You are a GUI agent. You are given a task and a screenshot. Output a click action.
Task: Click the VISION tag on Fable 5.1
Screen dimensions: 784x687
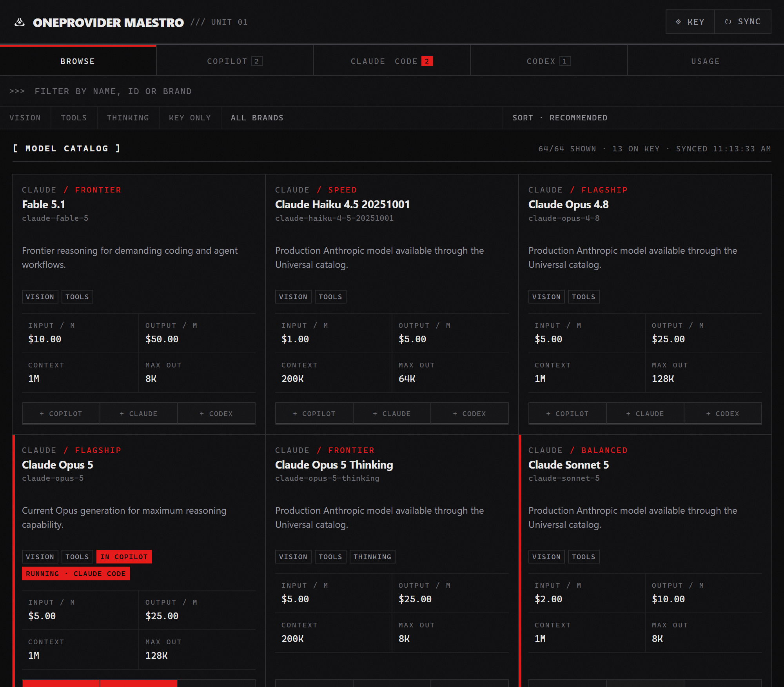click(x=40, y=297)
